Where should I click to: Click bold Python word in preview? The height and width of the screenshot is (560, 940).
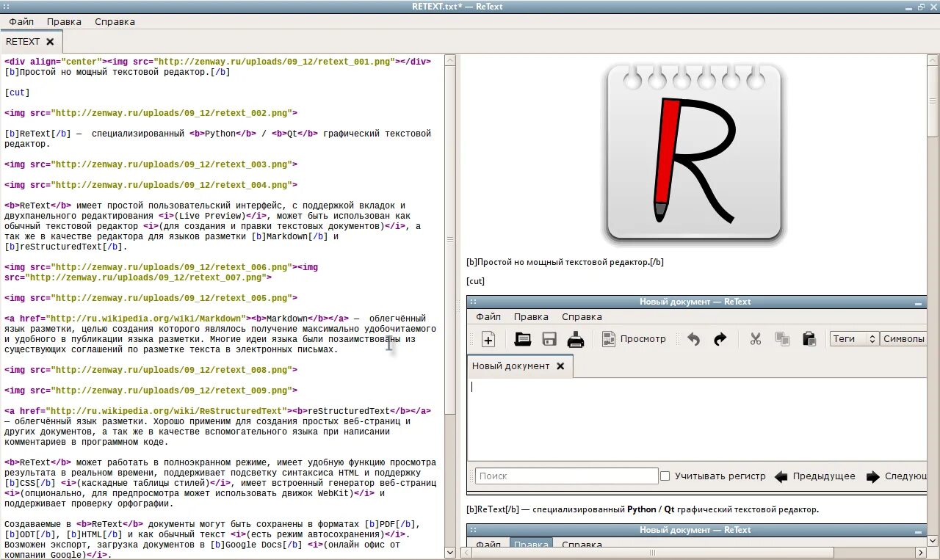[x=642, y=509]
